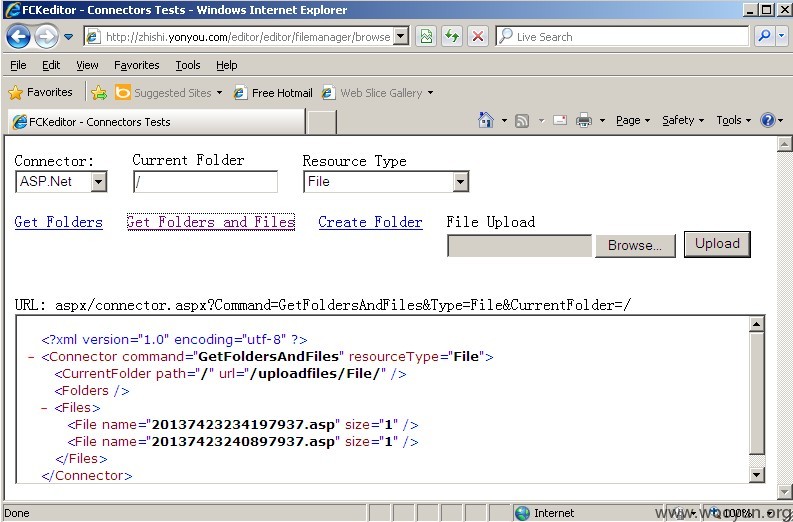Open Web Slice Gallery link
Image resolution: width=793 pixels, height=522 pixels.
[x=372, y=93]
